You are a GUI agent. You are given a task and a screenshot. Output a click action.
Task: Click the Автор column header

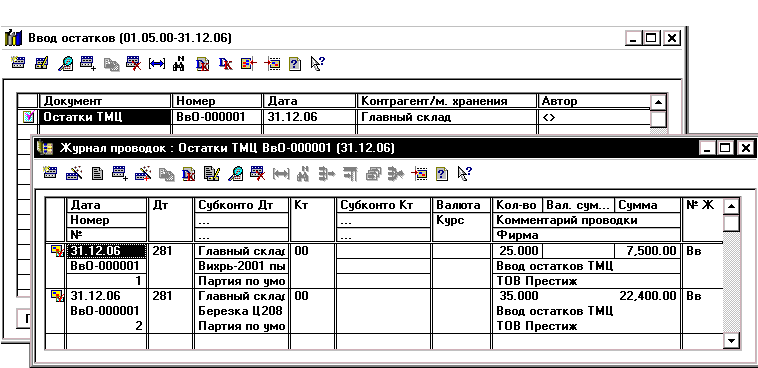click(593, 101)
